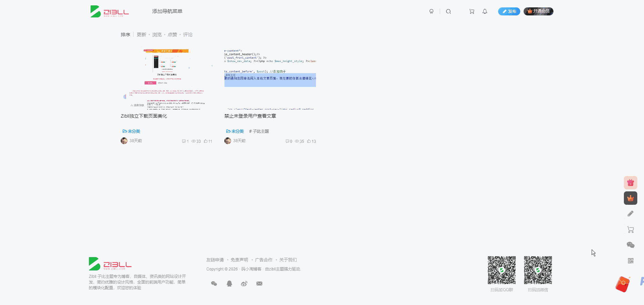Open the dark crown VIP sidebar icon
Screen dimensions: 644x305
[x=631, y=198]
